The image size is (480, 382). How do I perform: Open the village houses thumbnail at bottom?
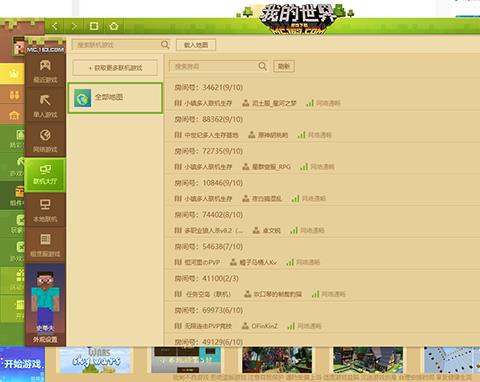[368, 360]
